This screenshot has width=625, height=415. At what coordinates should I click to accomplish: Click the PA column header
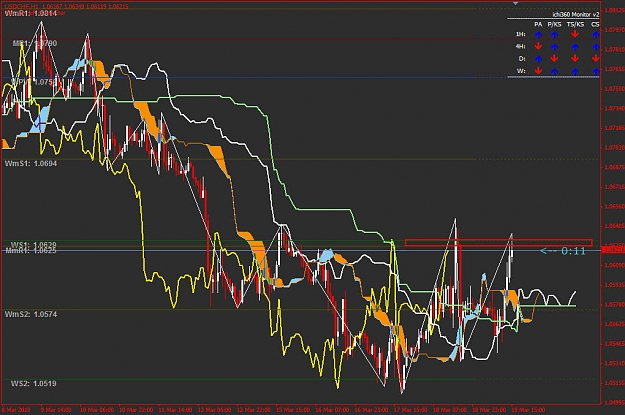(x=538, y=24)
